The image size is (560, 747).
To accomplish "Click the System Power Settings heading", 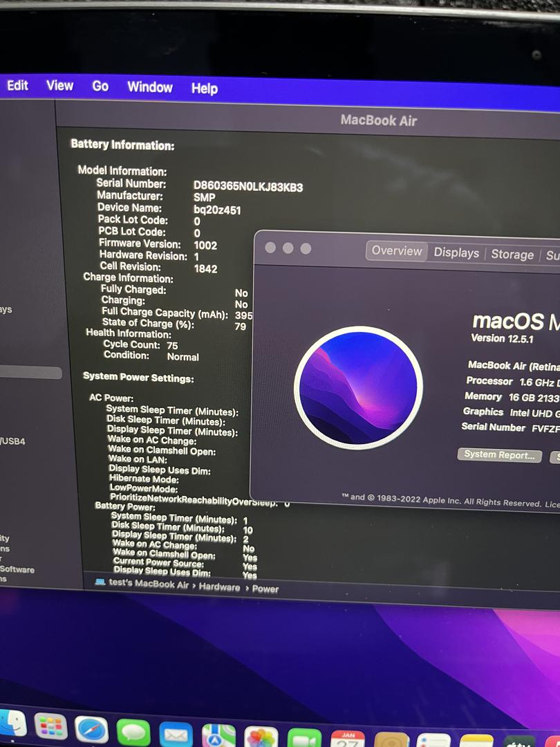I will pos(138,378).
